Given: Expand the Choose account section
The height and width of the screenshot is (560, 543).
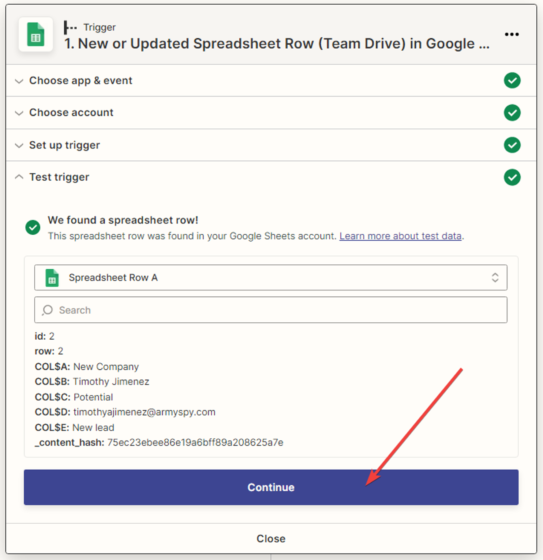Looking at the screenshot, I should point(271,112).
